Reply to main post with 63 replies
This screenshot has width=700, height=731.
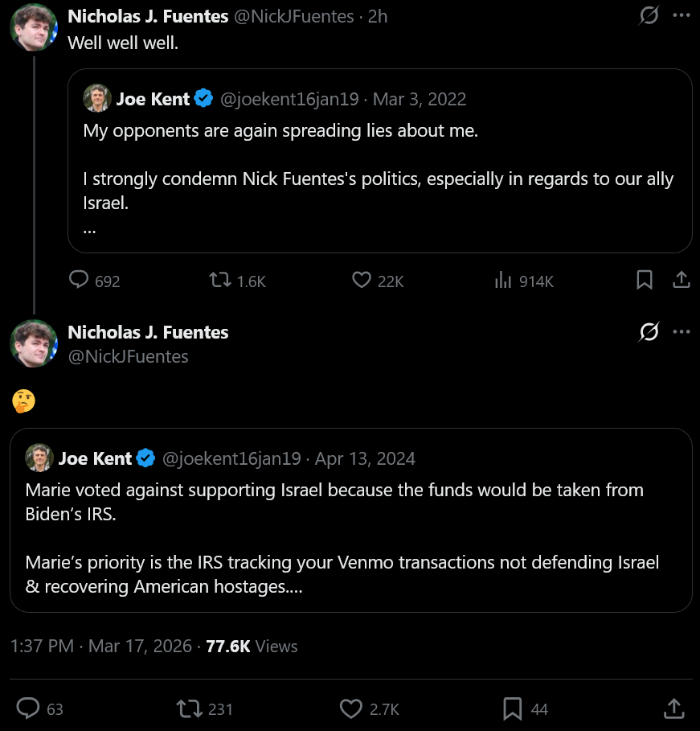coord(29,708)
